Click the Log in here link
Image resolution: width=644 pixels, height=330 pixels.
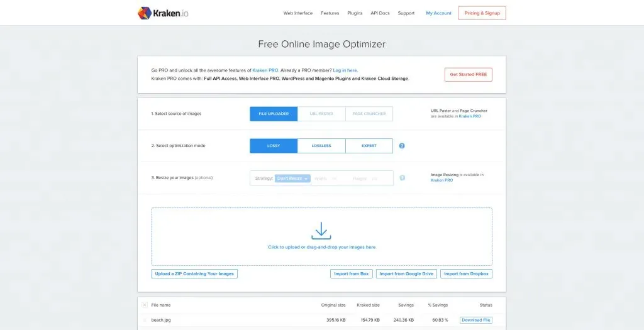point(345,70)
